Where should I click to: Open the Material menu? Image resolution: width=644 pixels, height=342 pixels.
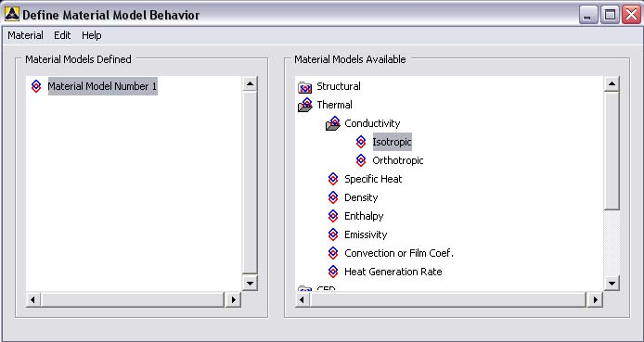coord(25,35)
